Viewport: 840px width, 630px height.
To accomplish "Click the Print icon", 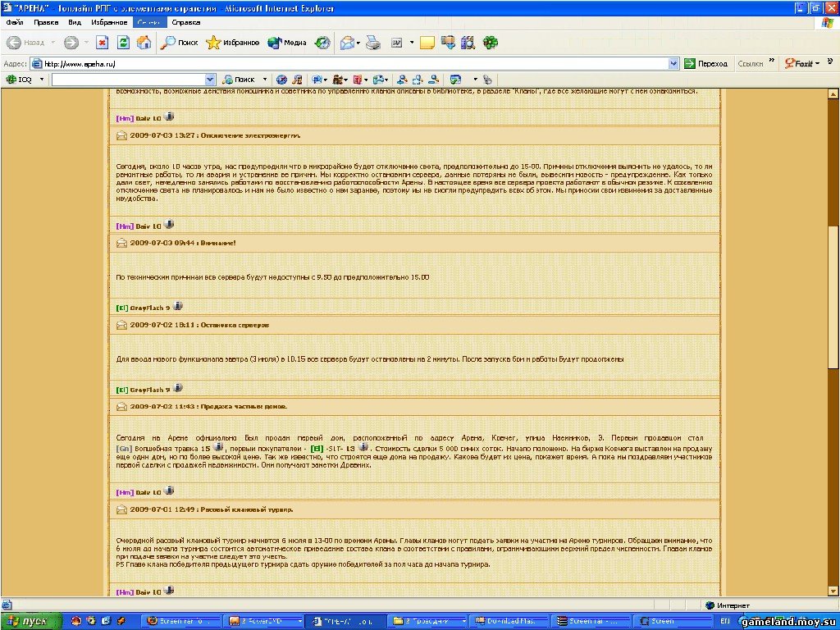I will tap(372, 43).
